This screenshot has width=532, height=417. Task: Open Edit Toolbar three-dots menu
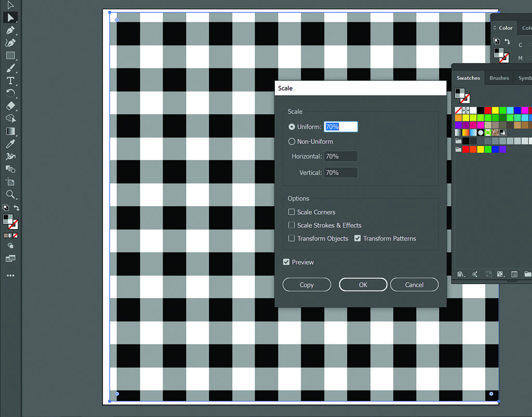click(x=10, y=276)
